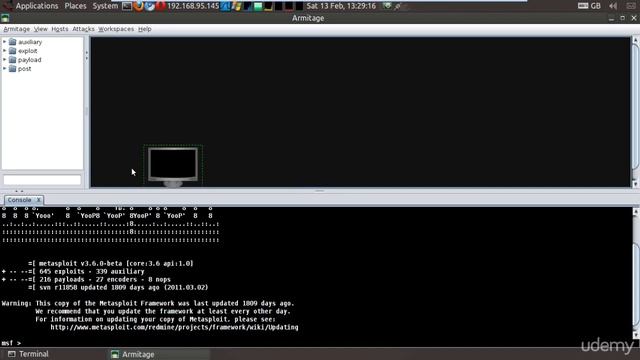Click the 'Warning: This copy' console line
Screen dimensions: 640x360
coord(148,303)
